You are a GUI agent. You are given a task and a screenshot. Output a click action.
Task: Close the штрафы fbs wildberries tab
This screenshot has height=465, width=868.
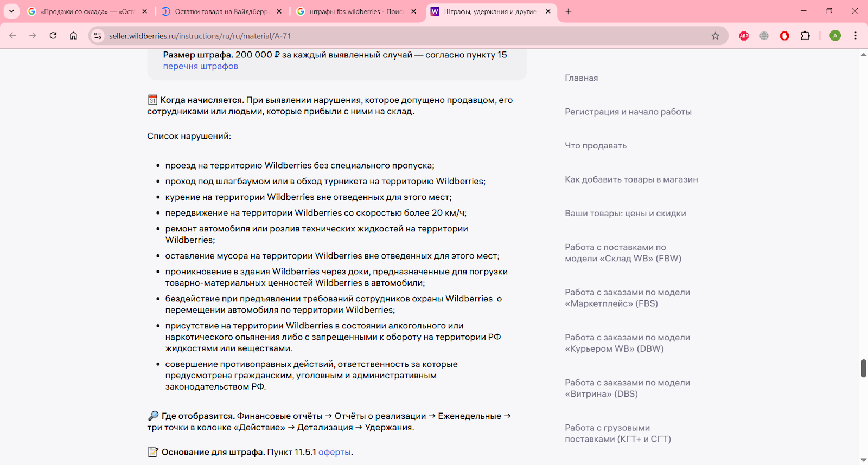pos(414,11)
